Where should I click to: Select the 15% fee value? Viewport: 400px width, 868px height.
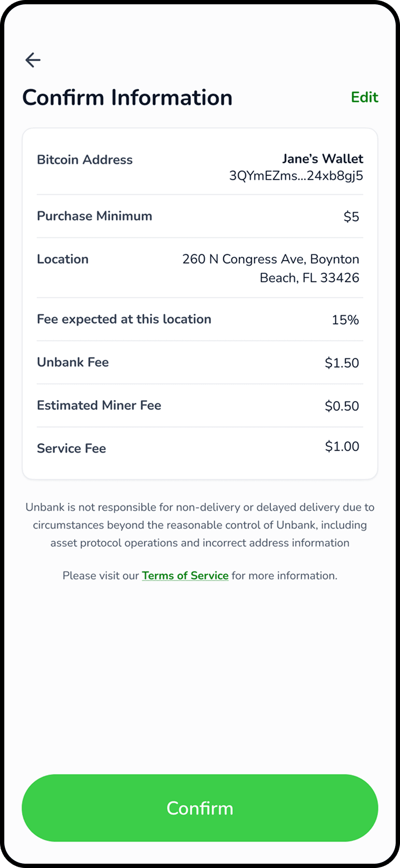[x=345, y=320]
